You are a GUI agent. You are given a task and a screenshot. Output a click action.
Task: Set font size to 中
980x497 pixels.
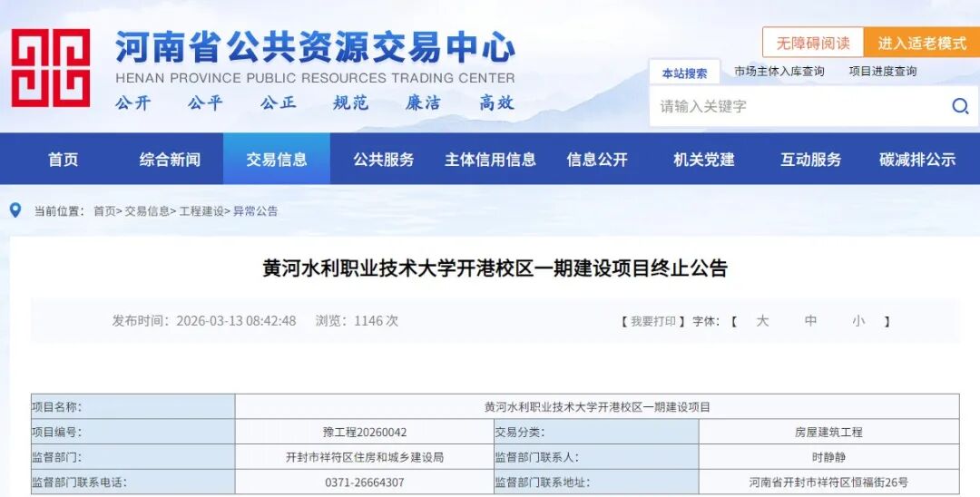(810, 321)
